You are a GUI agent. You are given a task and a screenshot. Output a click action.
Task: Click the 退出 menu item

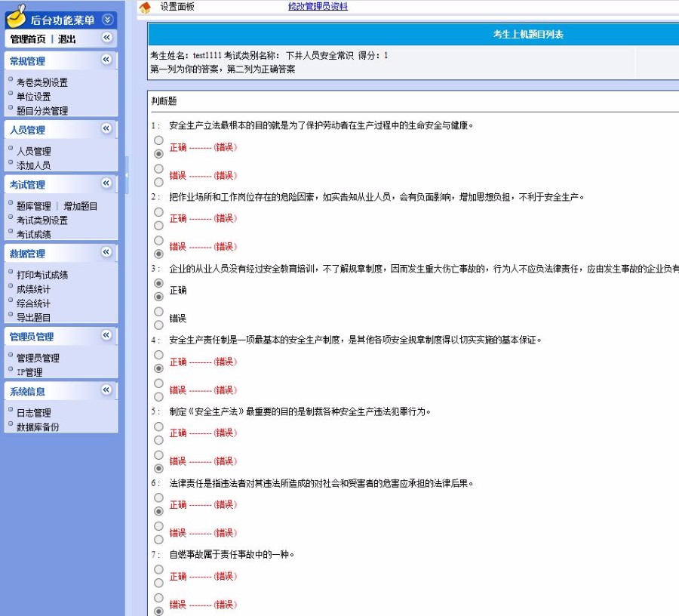(68, 38)
